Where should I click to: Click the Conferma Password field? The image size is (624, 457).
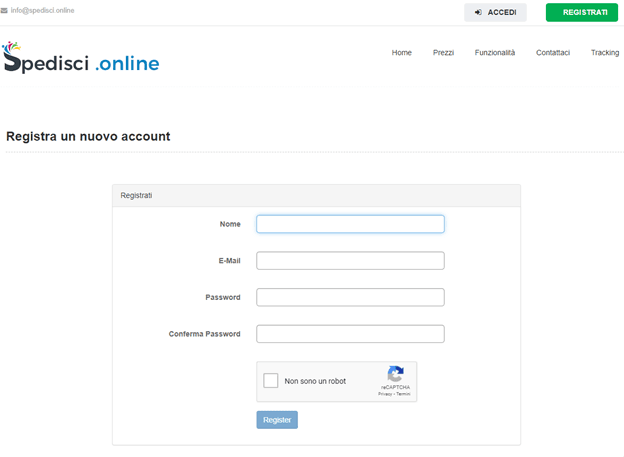[x=350, y=334]
